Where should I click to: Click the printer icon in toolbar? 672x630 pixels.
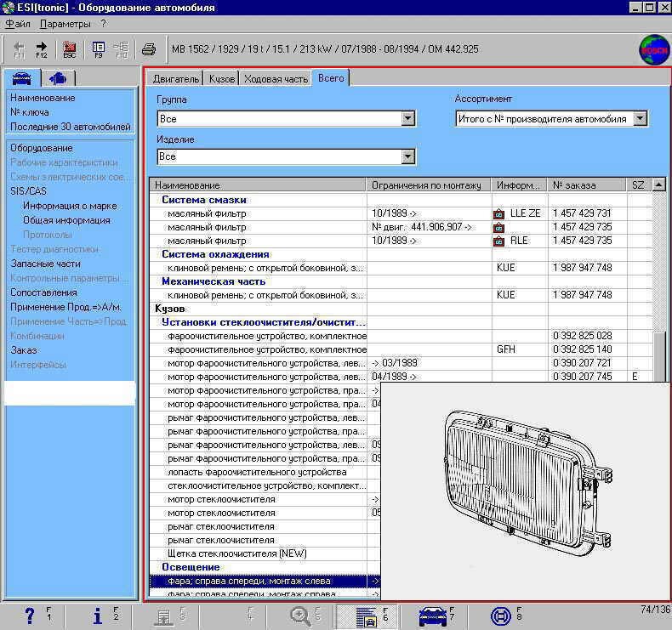coord(149,48)
